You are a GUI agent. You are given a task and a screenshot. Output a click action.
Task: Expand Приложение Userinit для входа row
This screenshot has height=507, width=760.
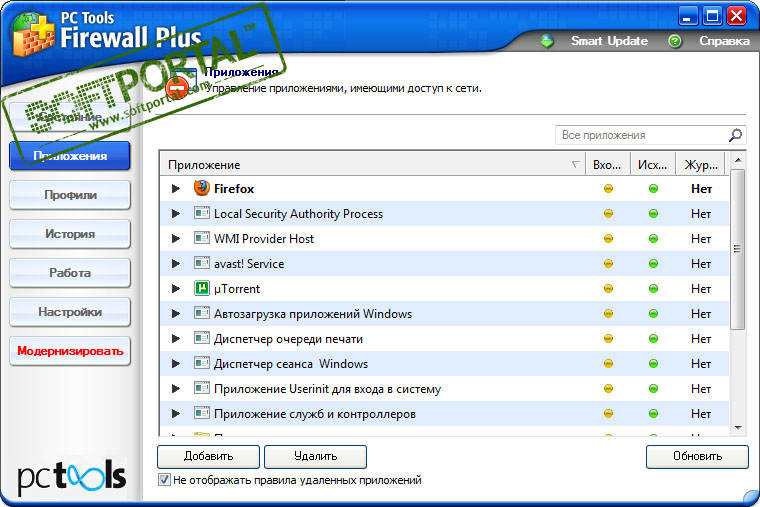[x=176, y=389]
